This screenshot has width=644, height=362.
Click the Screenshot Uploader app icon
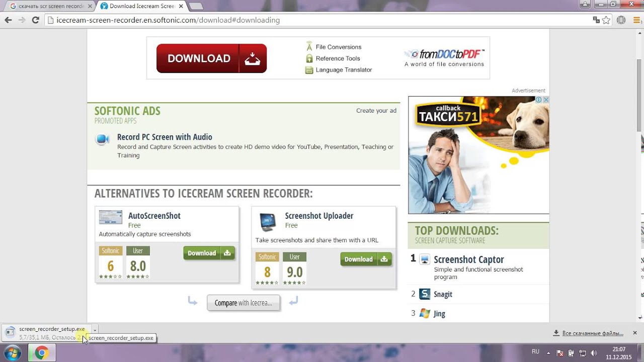(268, 222)
